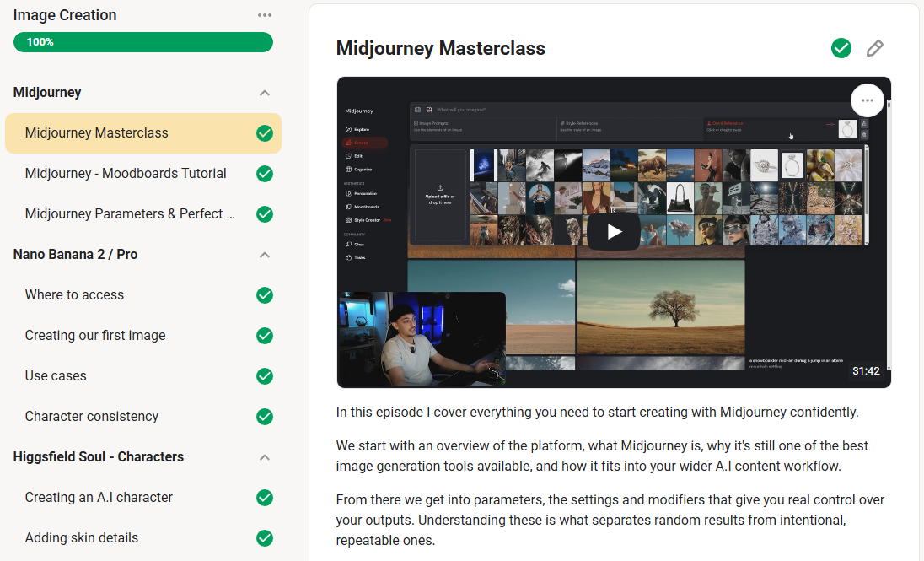Collapse the Nano Banana 2 / Pro section
This screenshot has width=924, height=561.
[265, 255]
